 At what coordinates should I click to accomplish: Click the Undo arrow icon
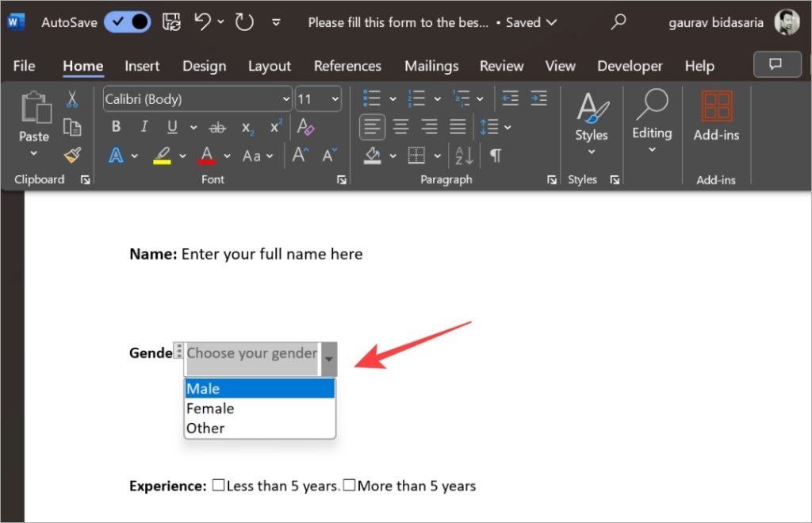[202, 21]
